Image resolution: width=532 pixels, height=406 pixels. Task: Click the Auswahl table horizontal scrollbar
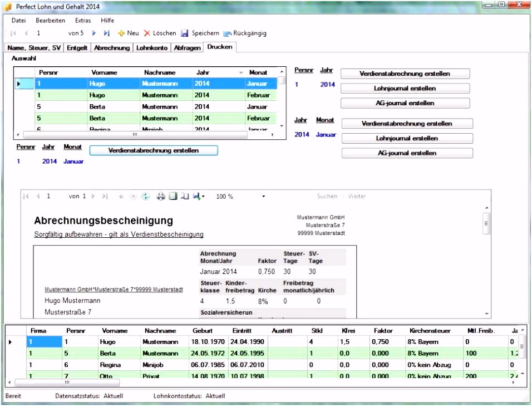135,135
